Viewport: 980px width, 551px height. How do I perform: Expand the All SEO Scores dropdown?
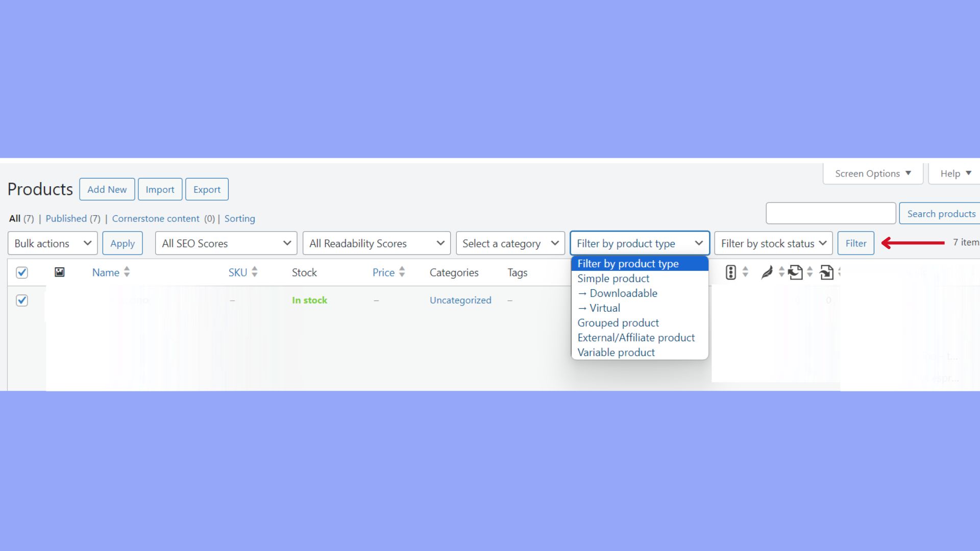click(x=226, y=243)
